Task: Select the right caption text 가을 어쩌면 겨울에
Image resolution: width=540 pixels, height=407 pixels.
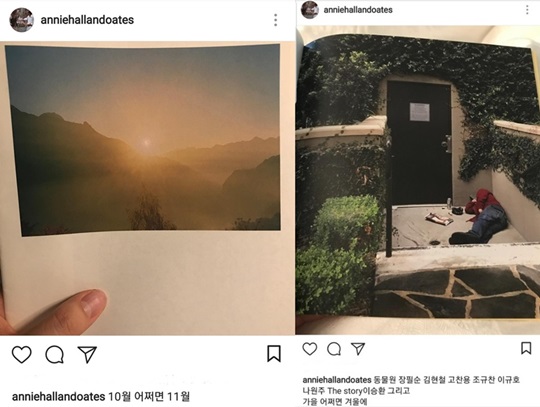Action: click(335, 401)
